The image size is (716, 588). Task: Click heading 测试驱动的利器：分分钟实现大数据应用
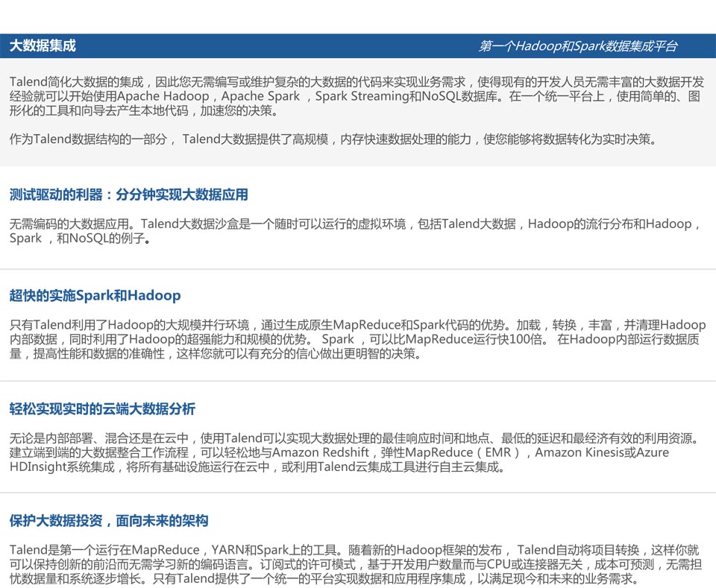[x=128, y=195]
